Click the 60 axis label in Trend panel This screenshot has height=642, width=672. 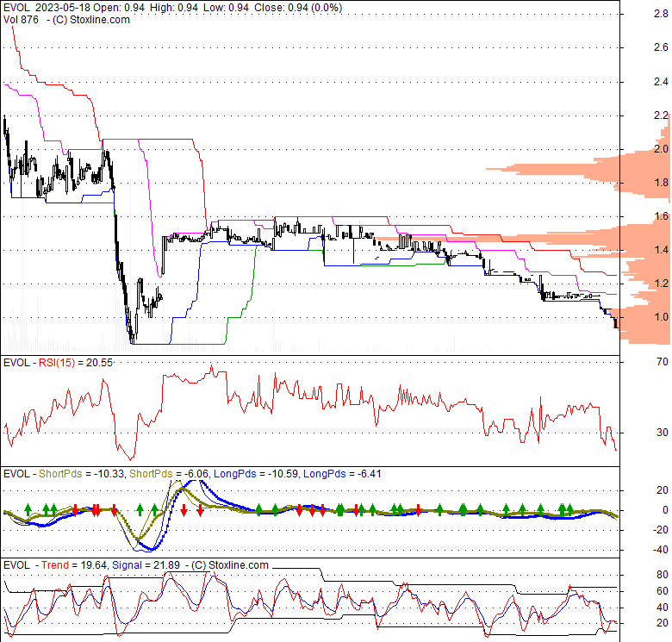click(663, 591)
